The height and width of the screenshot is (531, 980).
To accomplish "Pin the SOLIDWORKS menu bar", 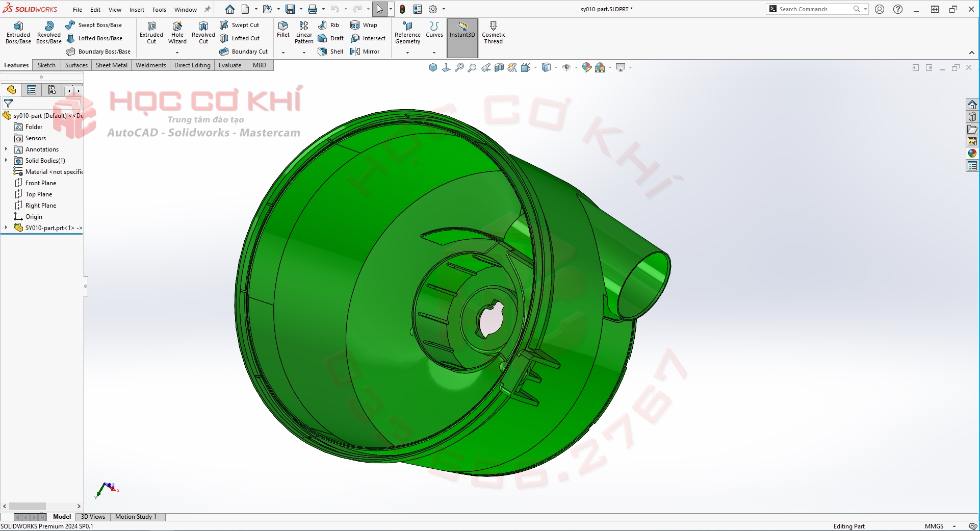I will [x=208, y=9].
